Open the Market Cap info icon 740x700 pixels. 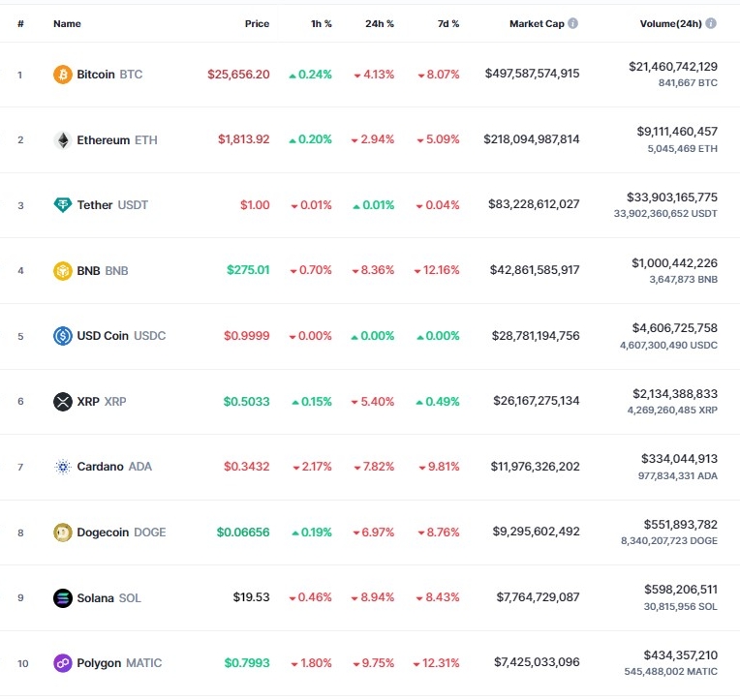click(x=572, y=23)
